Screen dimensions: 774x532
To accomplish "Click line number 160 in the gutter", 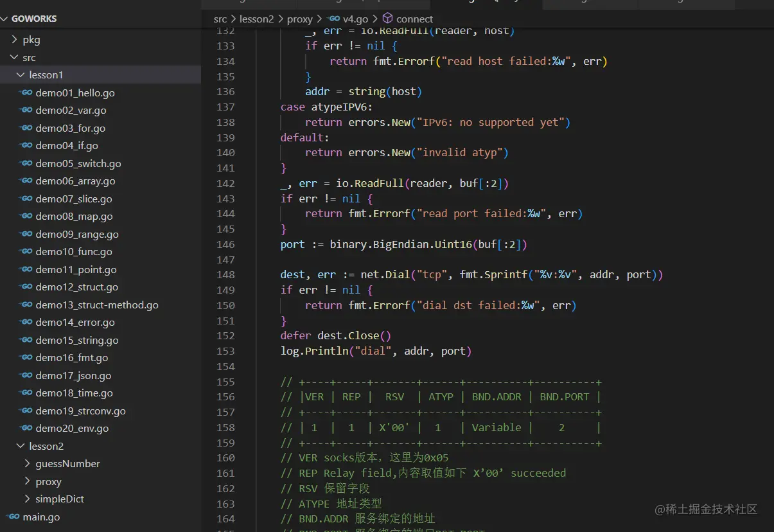I will [225, 457].
